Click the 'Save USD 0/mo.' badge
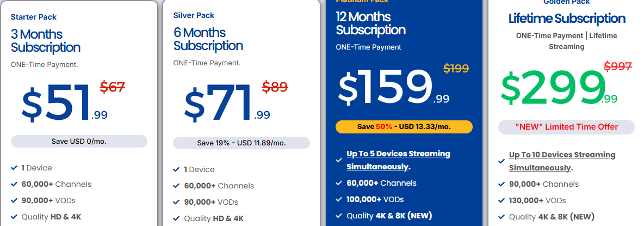The height and width of the screenshot is (226, 644). [x=79, y=141]
